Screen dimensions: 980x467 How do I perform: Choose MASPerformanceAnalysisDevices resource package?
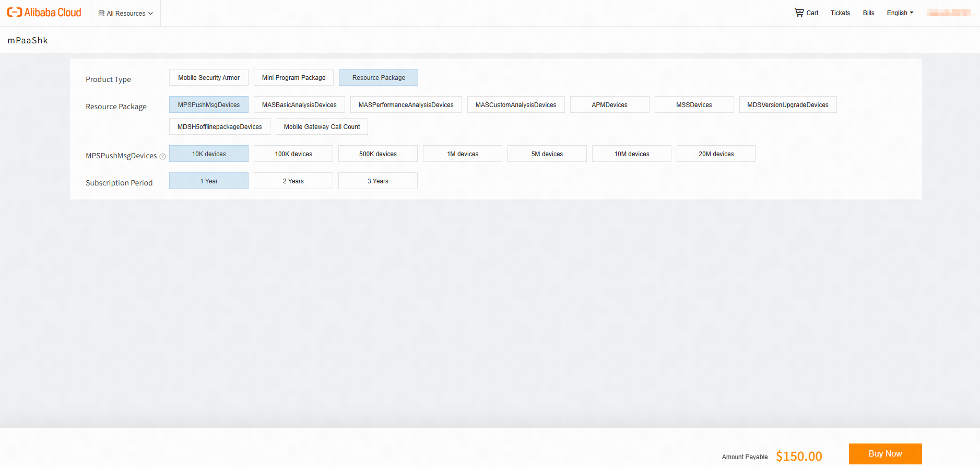pos(406,104)
